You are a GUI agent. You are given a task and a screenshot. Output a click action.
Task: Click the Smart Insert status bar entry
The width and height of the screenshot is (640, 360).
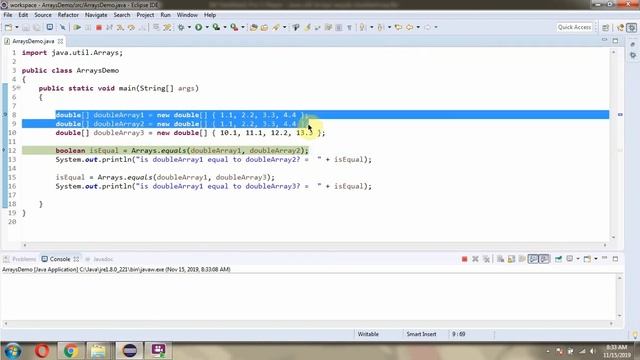click(421, 334)
